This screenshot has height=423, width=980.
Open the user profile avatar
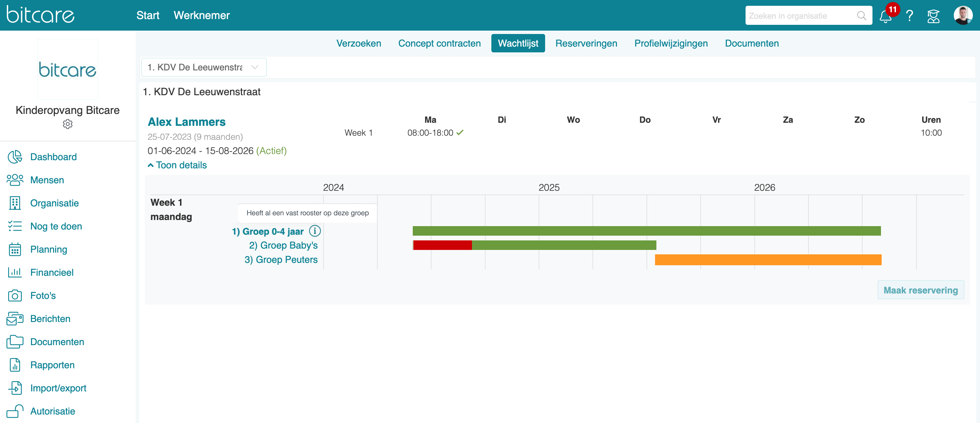963,16
